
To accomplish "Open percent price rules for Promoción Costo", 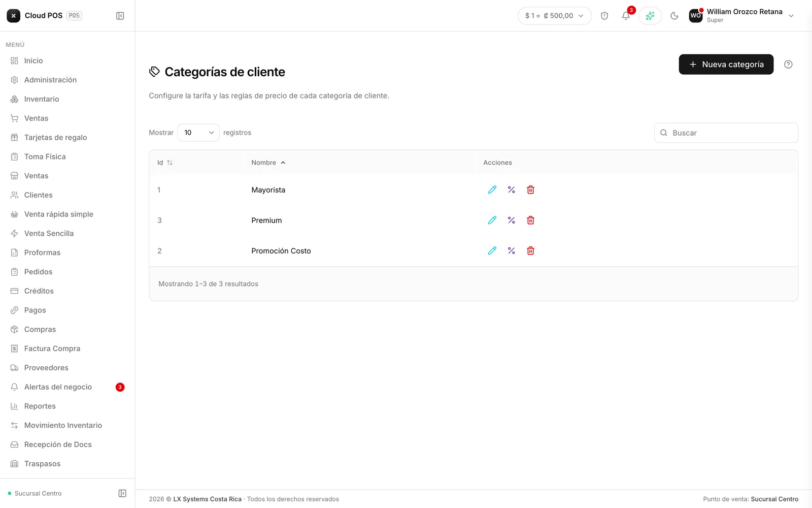I will point(511,251).
